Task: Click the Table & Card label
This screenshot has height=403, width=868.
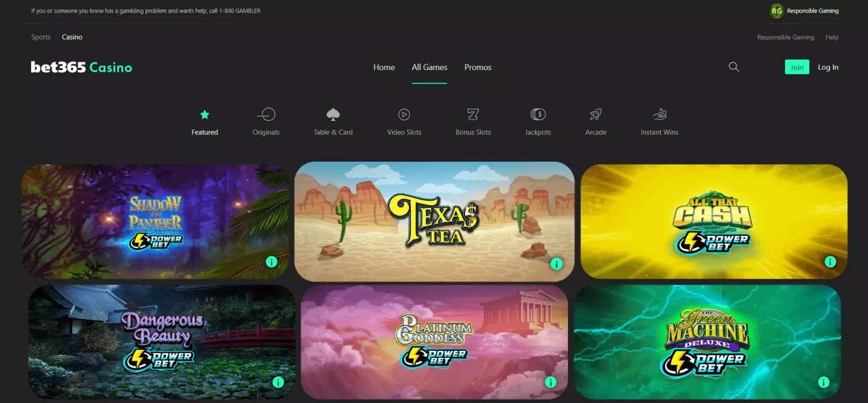Action: pyautogui.click(x=333, y=132)
